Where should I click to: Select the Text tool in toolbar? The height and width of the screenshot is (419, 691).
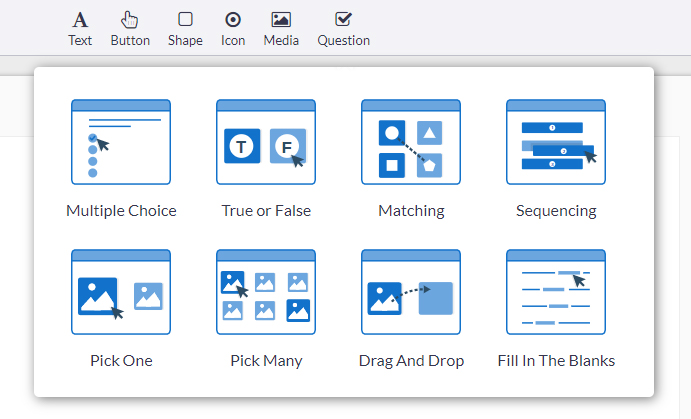click(x=80, y=29)
